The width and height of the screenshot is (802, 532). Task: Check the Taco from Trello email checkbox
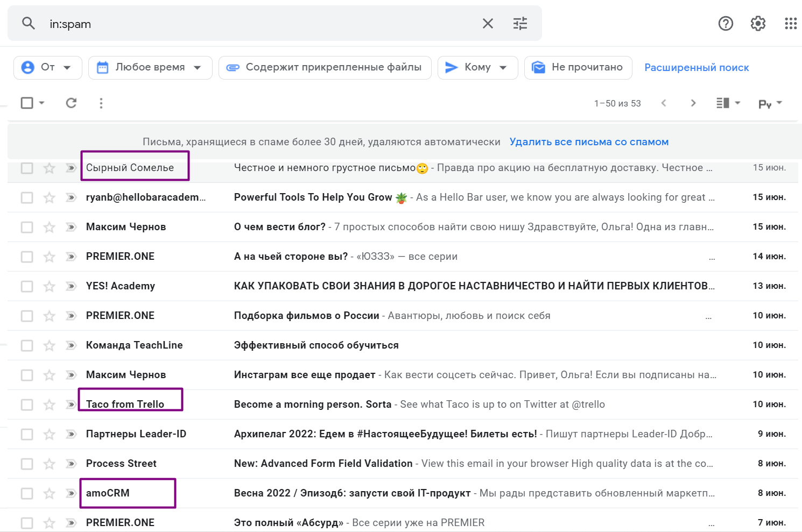27,405
